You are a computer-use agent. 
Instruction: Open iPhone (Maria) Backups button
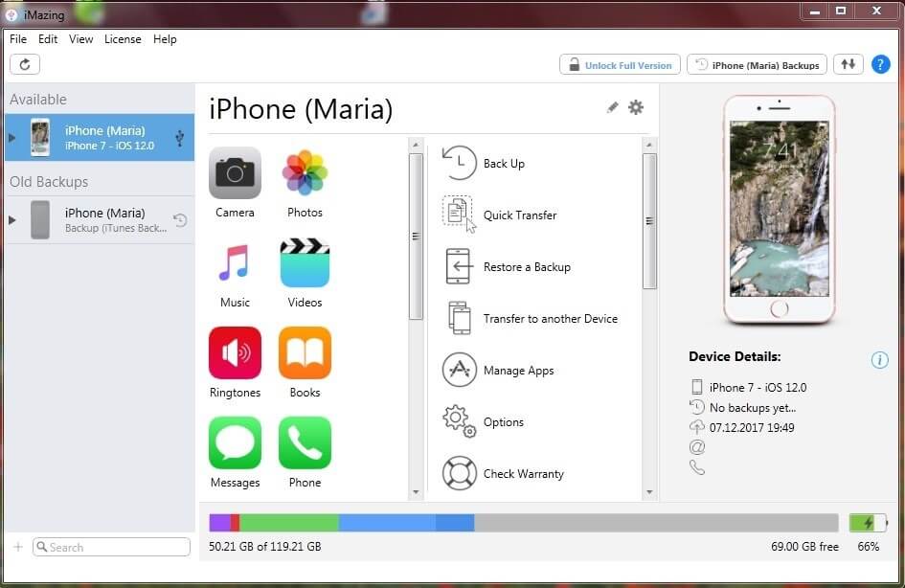tap(757, 64)
